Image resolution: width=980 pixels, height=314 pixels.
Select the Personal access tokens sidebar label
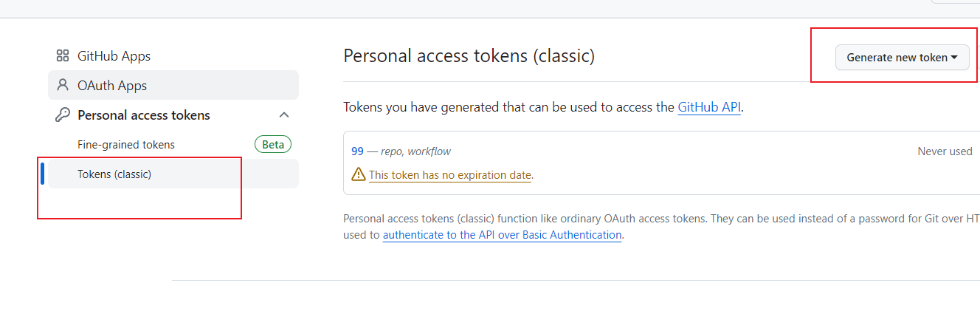coord(144,115)
